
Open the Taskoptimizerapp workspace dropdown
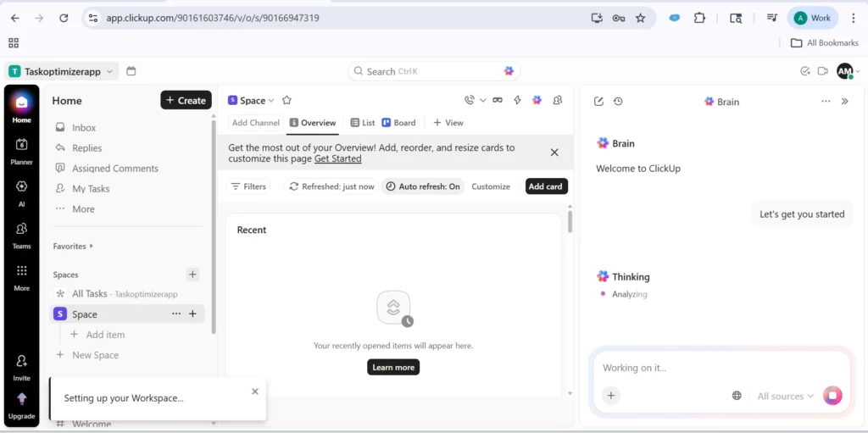pyautogui.click(x=61, y=71)
